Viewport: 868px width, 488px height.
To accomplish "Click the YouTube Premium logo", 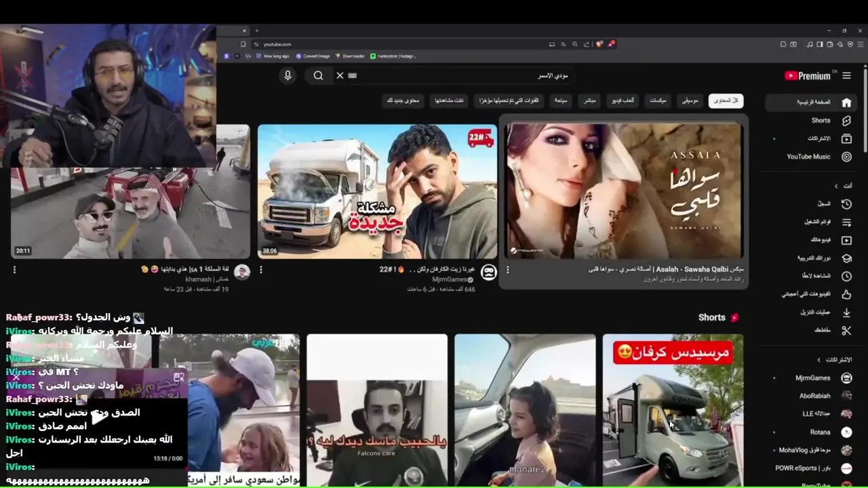I will click(x=807, y=76).
